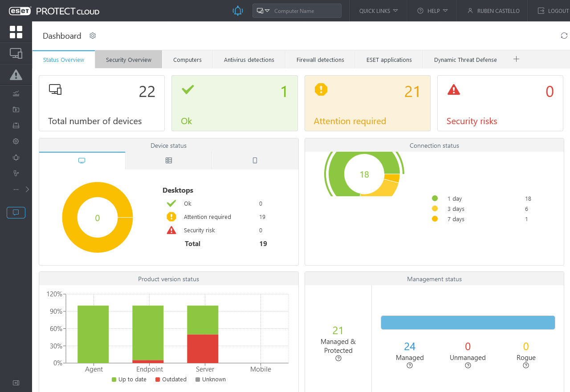This screenshot has width=570, height=392.
Task: Collapse the sidebar using bottom arrow icon
Action: point(16,383)
